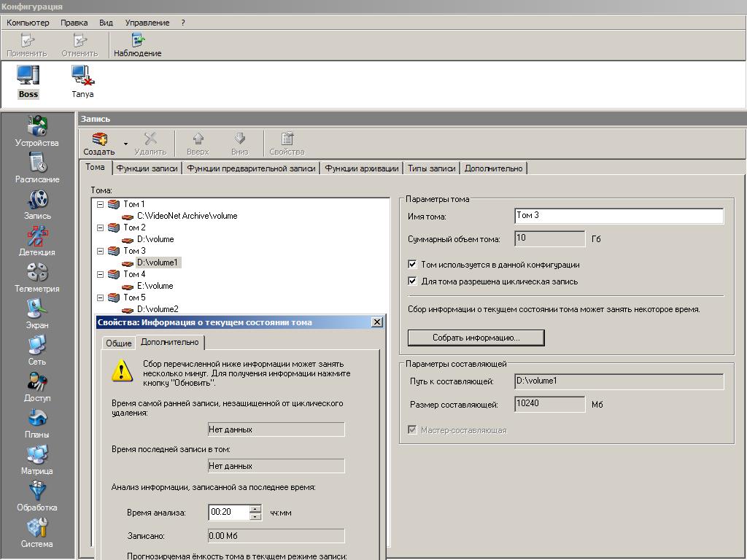Select the D:\volume1 component
The width and height of the screenshot is (747, 560).
click(x=158, y=262)
